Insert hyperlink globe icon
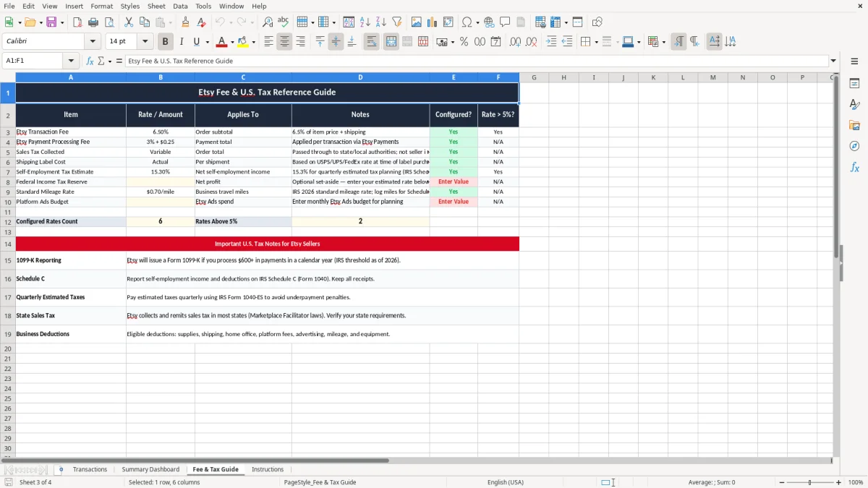This screenshot has height=488, width=868. [x=489, y=22]
